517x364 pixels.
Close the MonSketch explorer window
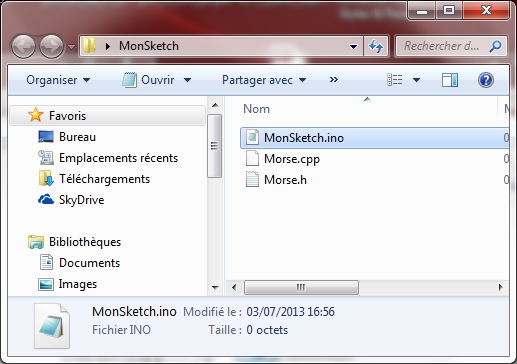[486, 11]
